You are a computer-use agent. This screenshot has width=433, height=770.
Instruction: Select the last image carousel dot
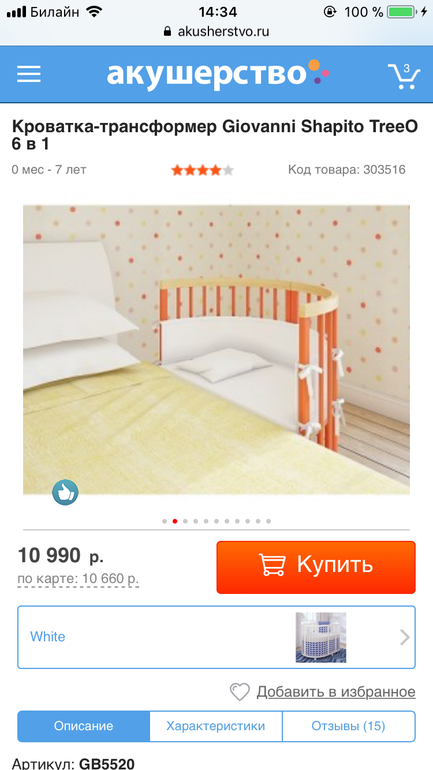[x=268, y=521]
